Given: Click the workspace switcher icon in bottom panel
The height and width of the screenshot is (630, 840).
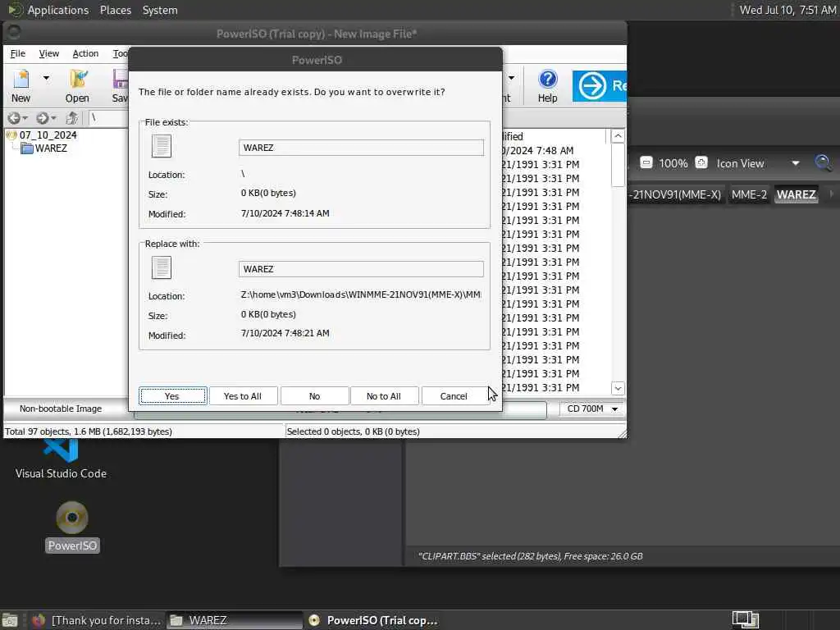Looking at the screenshot, I should point(746,620).
